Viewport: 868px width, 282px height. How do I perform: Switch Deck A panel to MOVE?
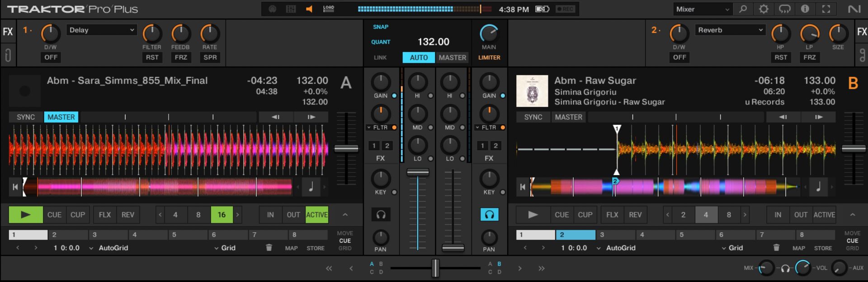coord(345,233)
